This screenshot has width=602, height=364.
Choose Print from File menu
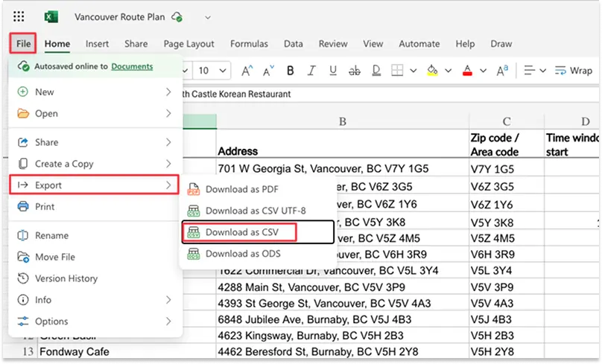click(x=95, y=207)
